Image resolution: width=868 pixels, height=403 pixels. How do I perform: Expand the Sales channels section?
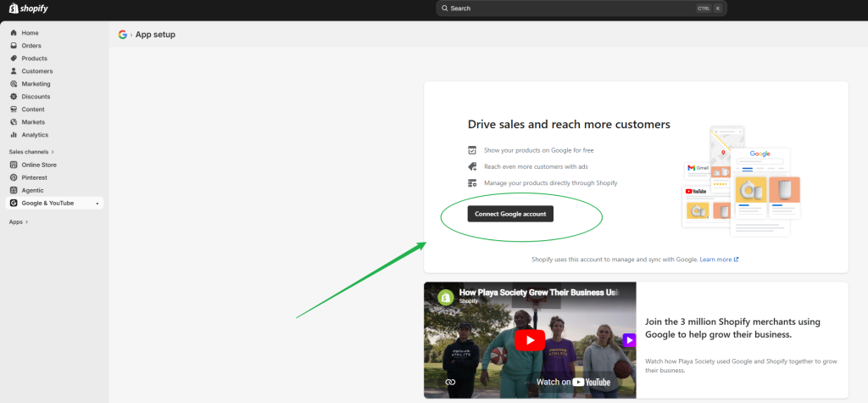31,151
